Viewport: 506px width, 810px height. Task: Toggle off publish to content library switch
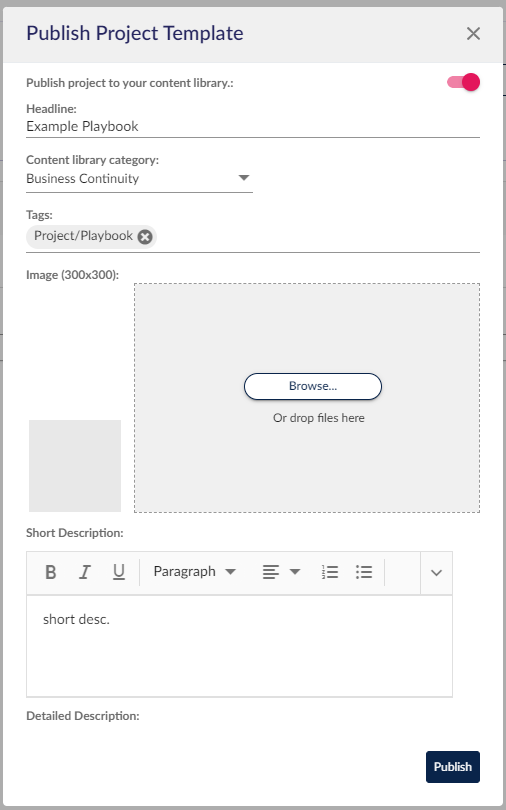click(x=463, y=82)
